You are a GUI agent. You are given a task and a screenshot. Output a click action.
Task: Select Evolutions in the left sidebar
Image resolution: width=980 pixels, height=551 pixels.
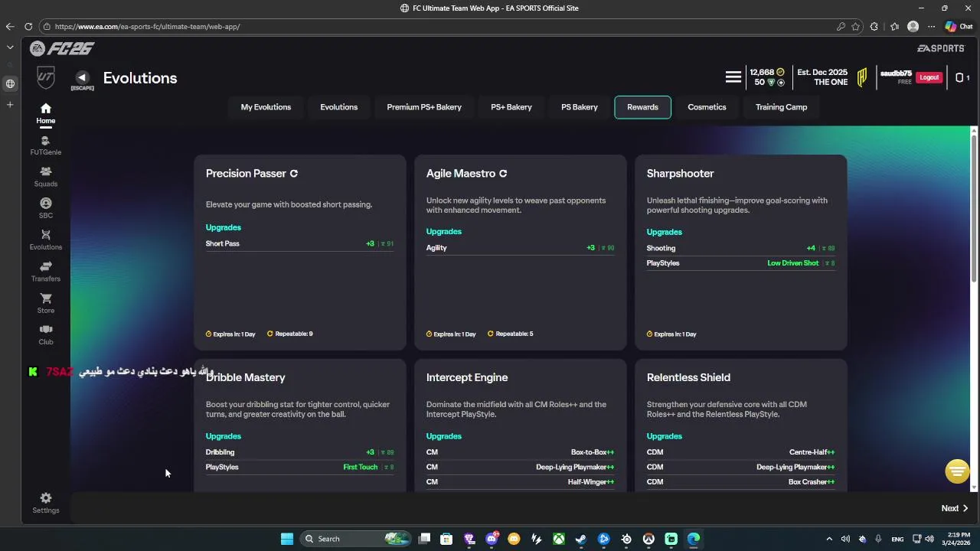46,240
